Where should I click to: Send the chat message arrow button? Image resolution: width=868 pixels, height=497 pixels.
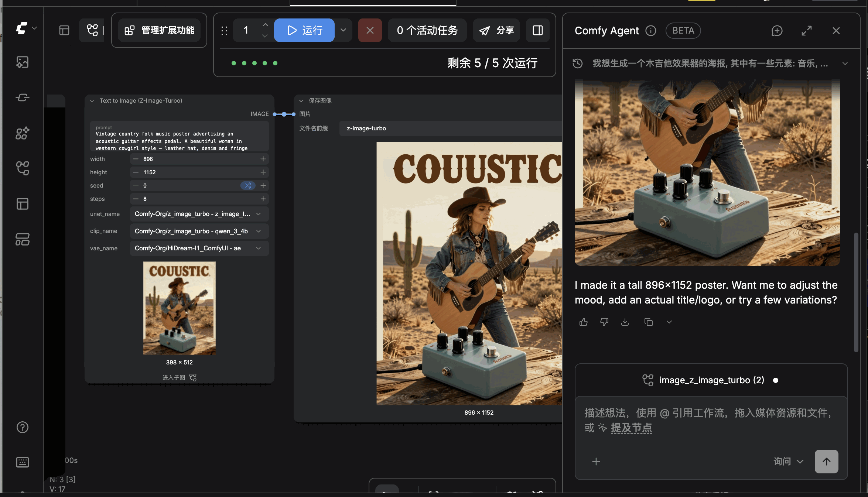[827, 461]
